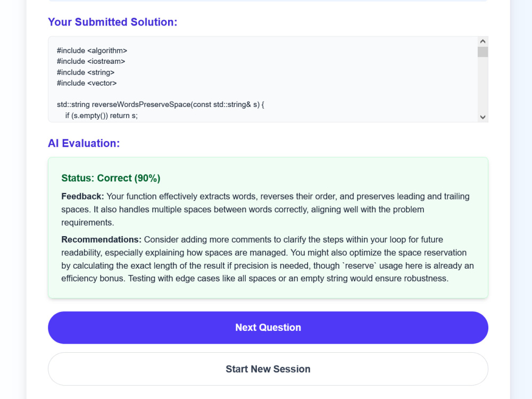
Task: Click the '#include <algorithm>' code line
Action: [92, 51]
